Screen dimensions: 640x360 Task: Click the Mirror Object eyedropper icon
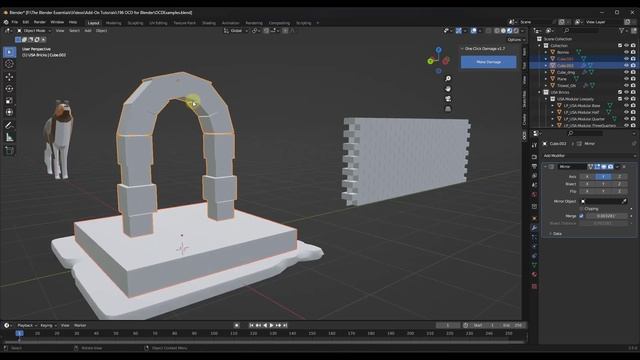[624, 201]
